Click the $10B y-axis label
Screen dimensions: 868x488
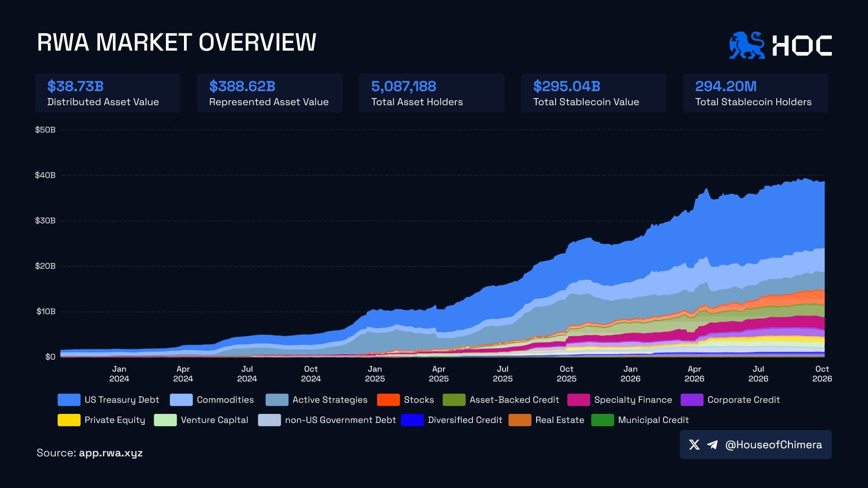(46, 311)
